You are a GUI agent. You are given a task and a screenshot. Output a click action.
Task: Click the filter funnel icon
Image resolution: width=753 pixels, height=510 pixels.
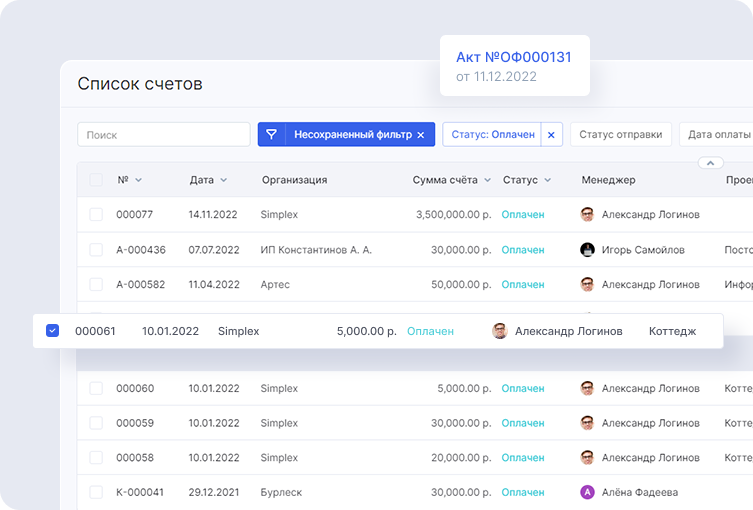[271, 135]
